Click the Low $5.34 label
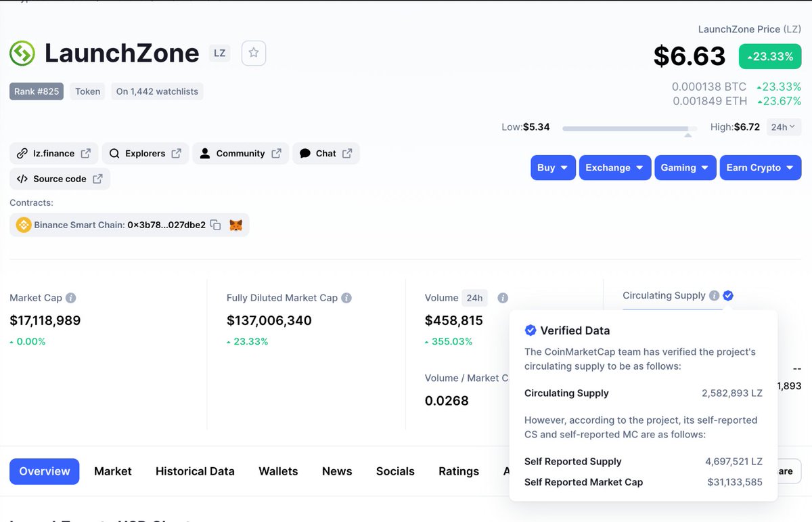This screenshot has width=812, height=522. tap(526, 127)
